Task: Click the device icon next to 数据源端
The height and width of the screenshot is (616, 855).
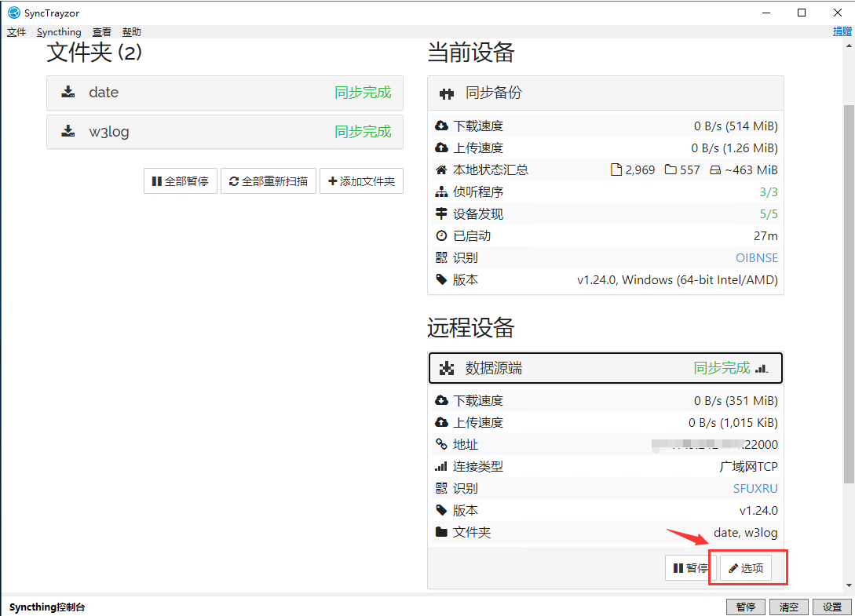Action: tap(447, 368)
